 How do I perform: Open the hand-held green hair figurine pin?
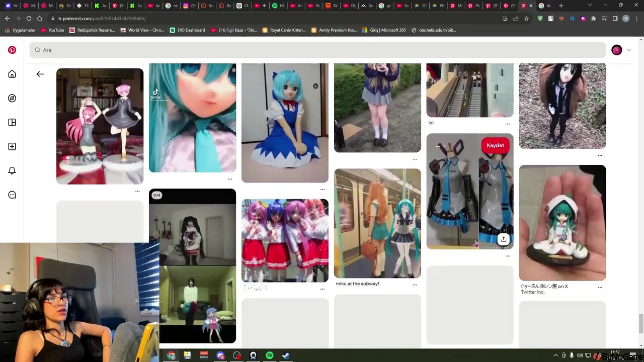point(562,223)
